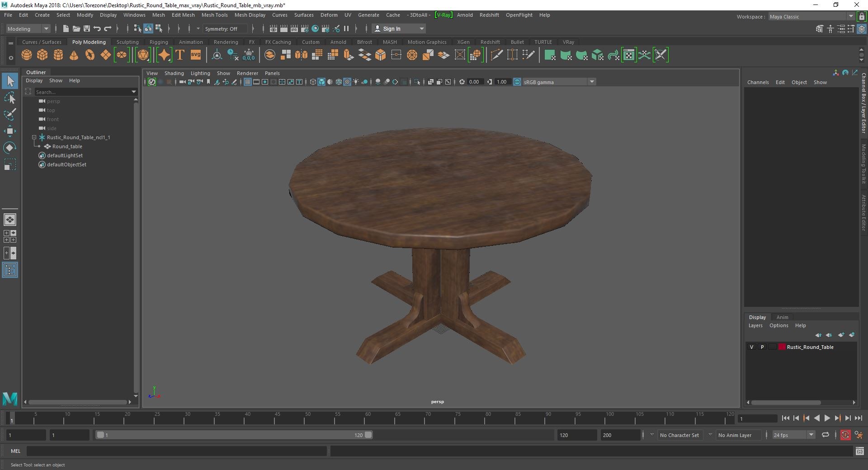Create a polygon cylinder from shelf
The image size is (868, 470).
[x=58, y=55]
